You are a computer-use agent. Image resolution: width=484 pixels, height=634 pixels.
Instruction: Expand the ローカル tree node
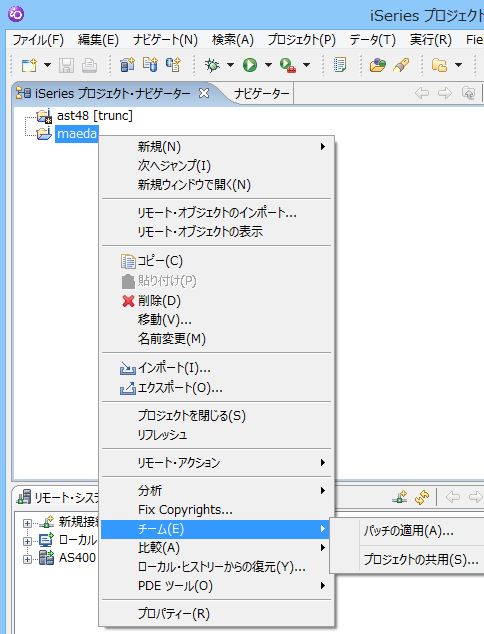[27, 541]
